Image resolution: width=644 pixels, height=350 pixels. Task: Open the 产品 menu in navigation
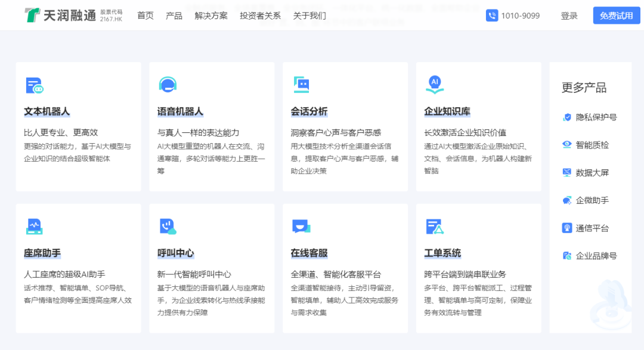click(x=174, y=16)
